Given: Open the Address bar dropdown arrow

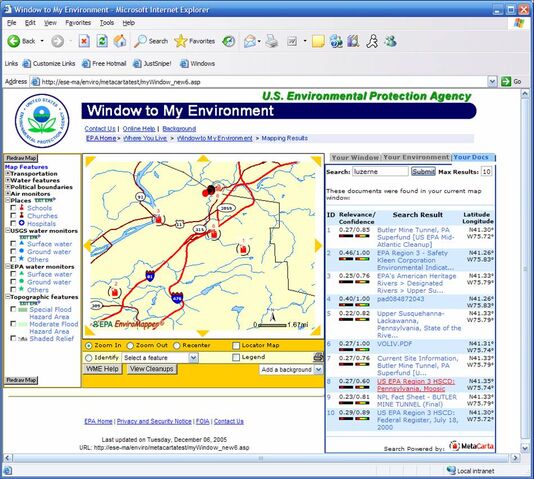Looking at the screenshot, I should coord(492,81).
